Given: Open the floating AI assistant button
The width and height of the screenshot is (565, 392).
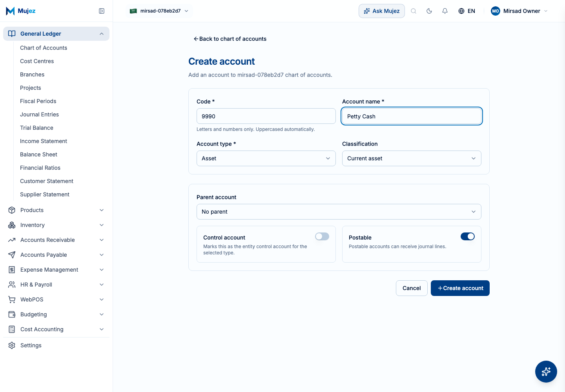Looking at the screenshot, I should [546, 372].
